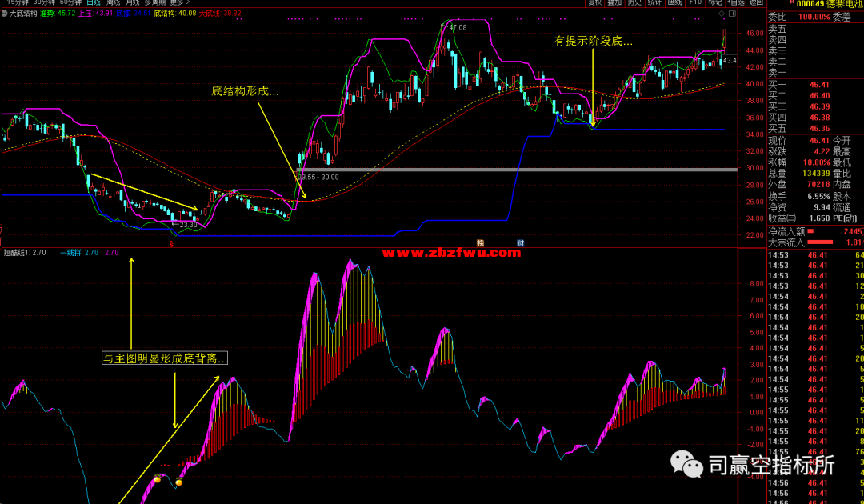864x504 pixels.
Task: Click the orange dot signal at indicator bottom-left
Action: pyautogui.click(x=157, y=479)
